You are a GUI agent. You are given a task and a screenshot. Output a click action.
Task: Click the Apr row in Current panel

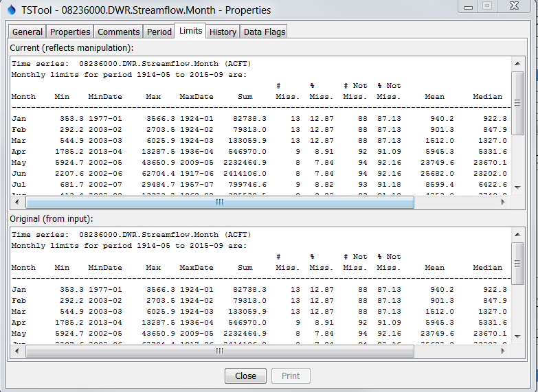(x=260, y=152)
